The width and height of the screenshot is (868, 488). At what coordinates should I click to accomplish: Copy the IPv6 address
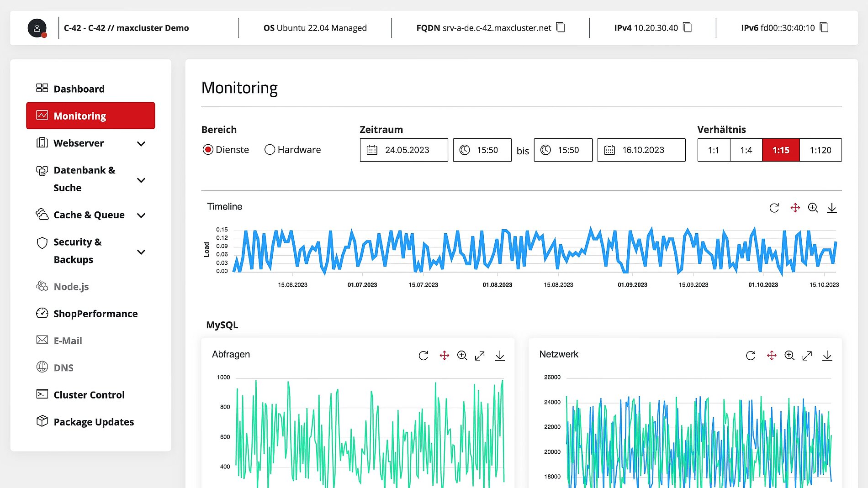coord(824,28)
